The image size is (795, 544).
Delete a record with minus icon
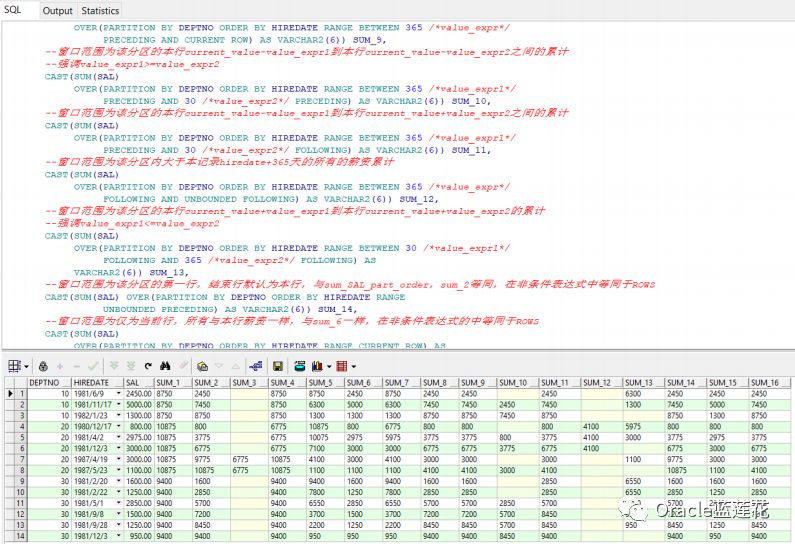pos(77,366)
